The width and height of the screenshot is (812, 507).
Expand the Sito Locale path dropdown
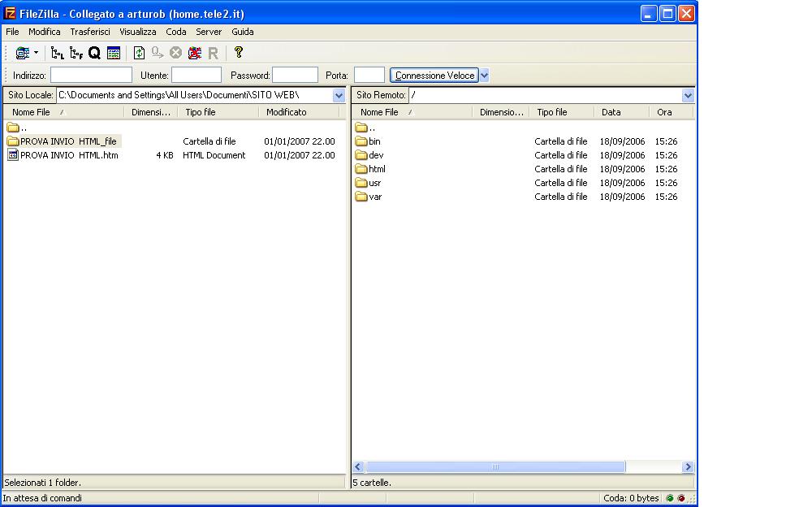point(339,95)
